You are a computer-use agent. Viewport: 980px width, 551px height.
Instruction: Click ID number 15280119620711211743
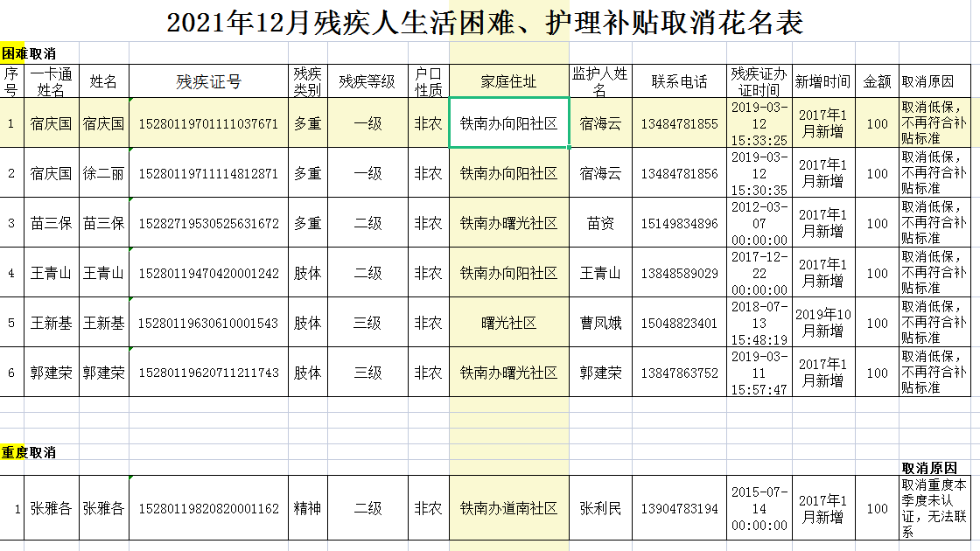(x=209, y=373)
